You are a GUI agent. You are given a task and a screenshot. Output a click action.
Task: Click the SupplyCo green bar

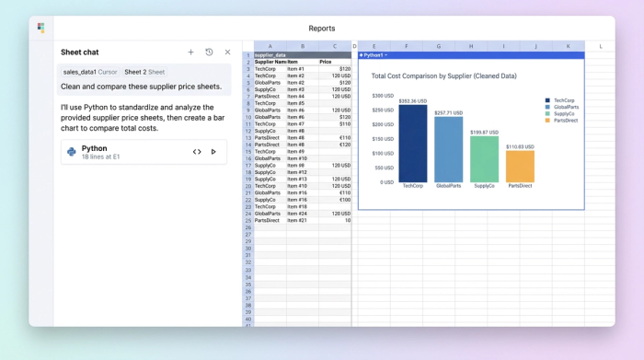click(484, 159)
